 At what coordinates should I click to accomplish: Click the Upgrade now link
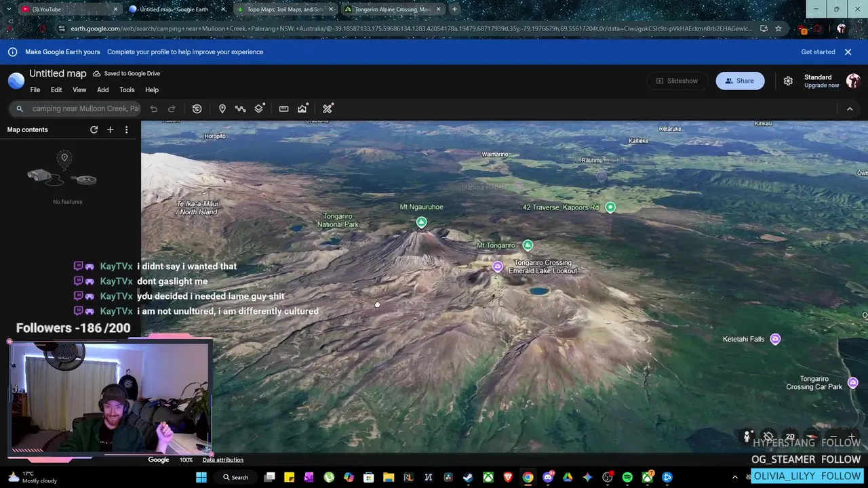click(x=821, y=85)
